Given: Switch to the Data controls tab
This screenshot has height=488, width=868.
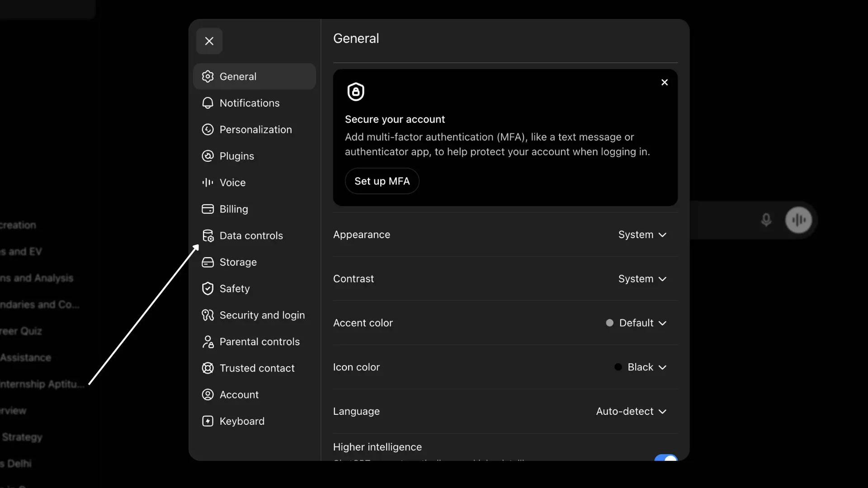Looking at the screenshot, I should tap(255, 235).
